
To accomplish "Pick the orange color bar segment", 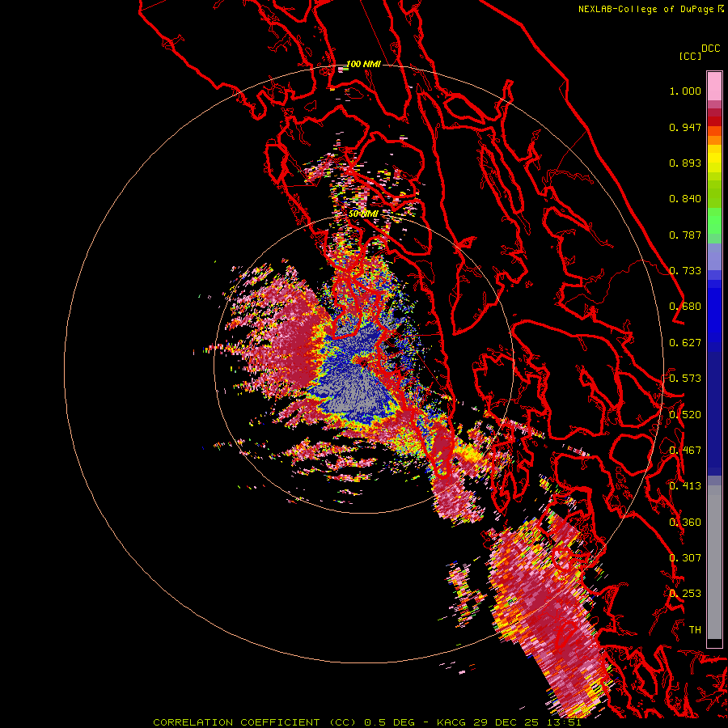I will (x=714, y=140).
